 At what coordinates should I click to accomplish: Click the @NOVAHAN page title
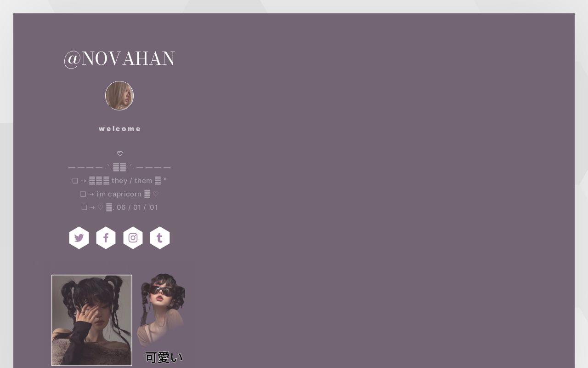(x=119, y=59)
